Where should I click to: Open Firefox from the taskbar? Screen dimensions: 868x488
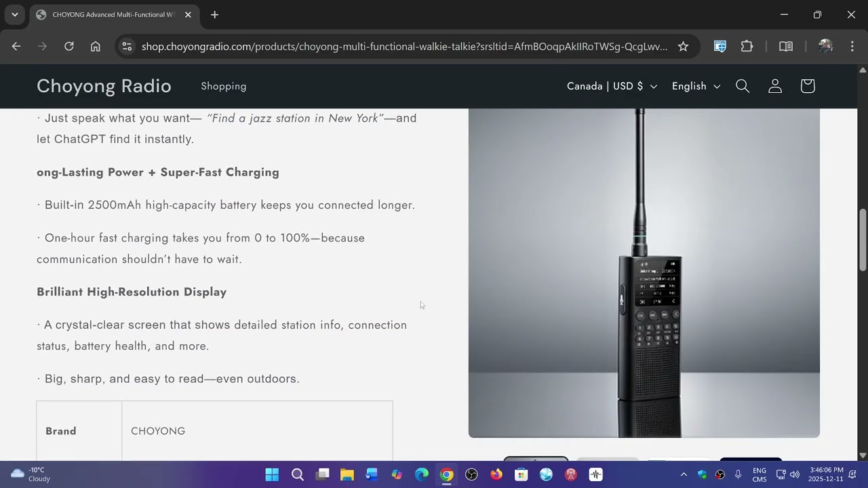(x=496, y=474)
